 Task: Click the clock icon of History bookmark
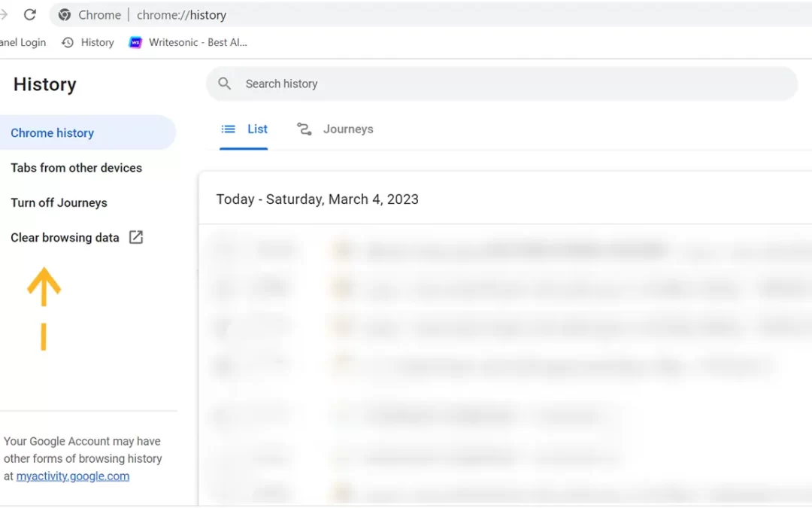click(68, 42)
